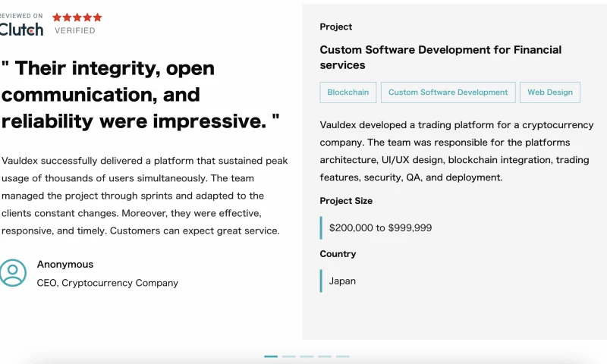Click the Clutch logo
The image size is (607, 364).
[x=21, y=30]
